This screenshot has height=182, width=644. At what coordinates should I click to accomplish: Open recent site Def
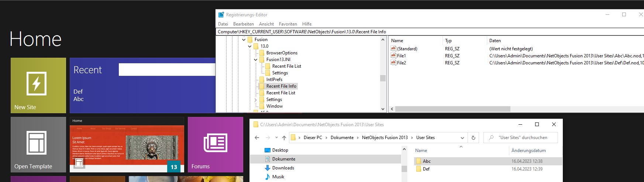(x=78, y=92)
